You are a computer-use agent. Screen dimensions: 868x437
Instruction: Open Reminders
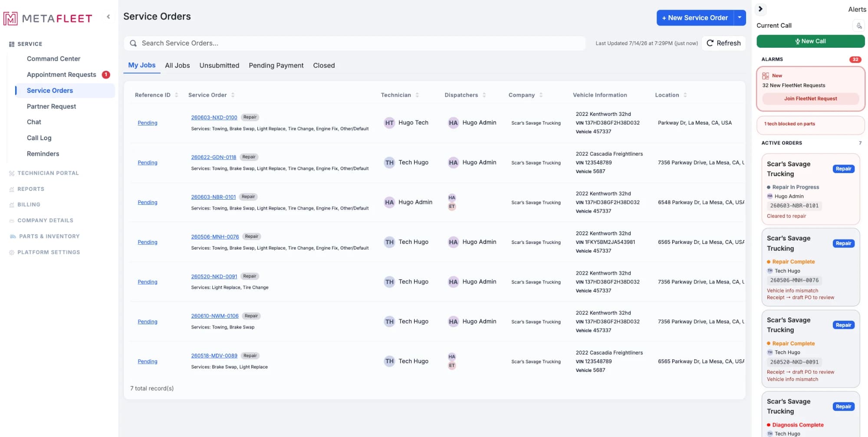43,154
